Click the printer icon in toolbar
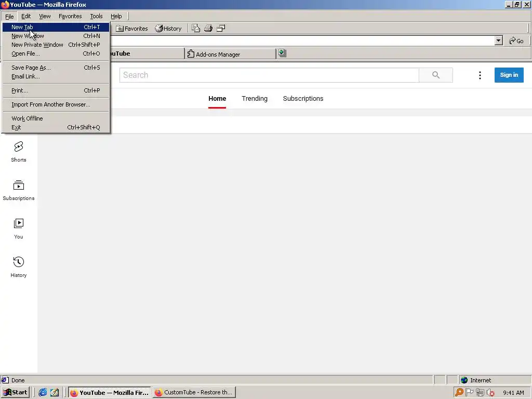Screen dimensions: 532x399 coord(208,28)
